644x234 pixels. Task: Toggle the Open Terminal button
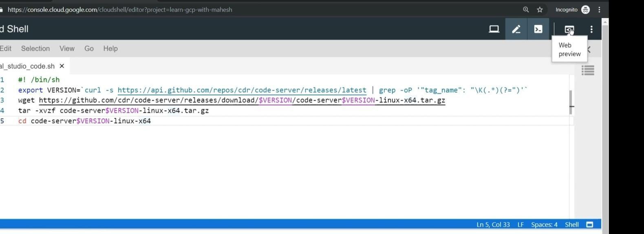538,29
